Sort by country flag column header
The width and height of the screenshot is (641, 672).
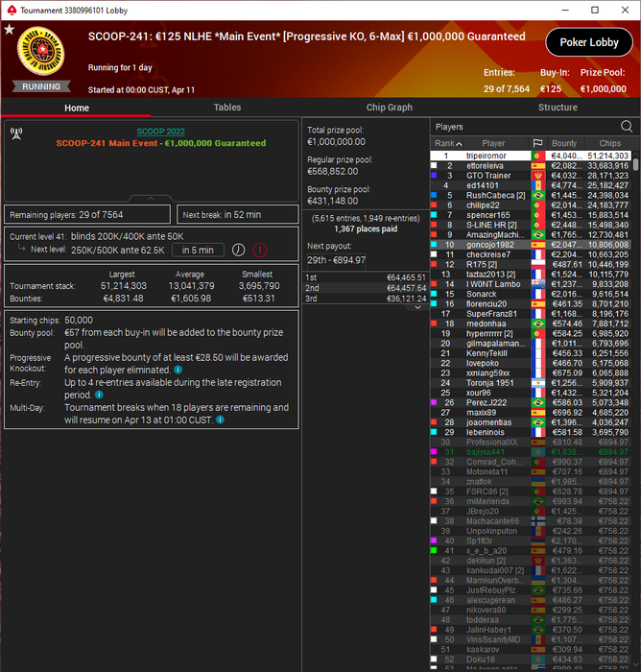click(537, 143)
